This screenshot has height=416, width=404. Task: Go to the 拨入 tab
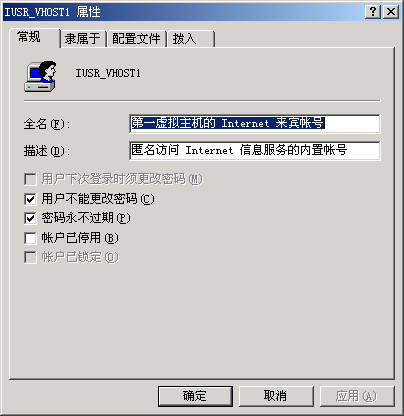click(191, 39)
